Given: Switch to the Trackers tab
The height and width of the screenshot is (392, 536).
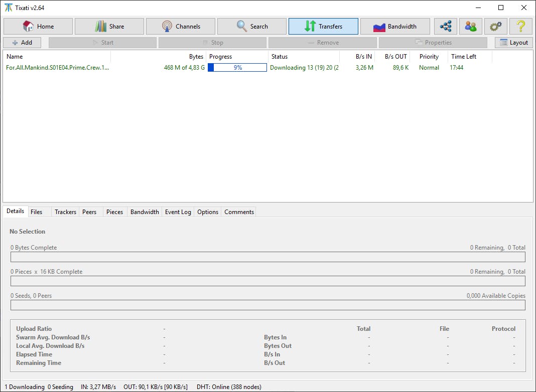Looking at the screenshot, I should 65,212.
